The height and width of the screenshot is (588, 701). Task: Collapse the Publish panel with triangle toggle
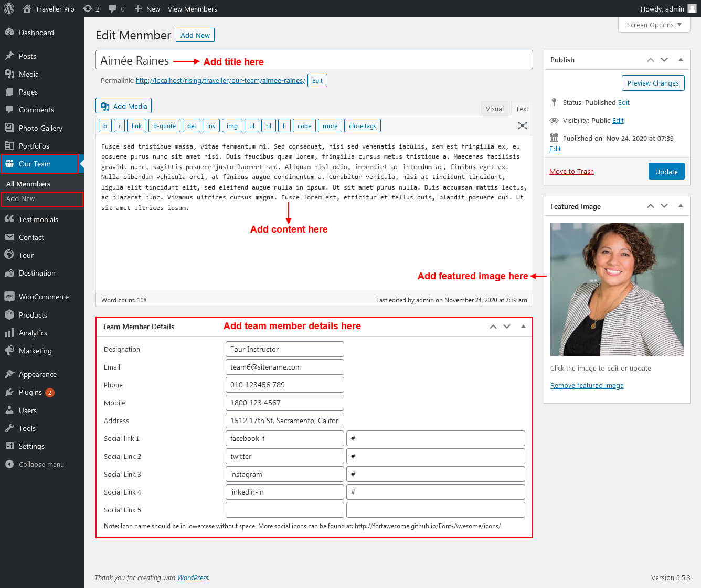pyautogui.click(x=681, y=60)
